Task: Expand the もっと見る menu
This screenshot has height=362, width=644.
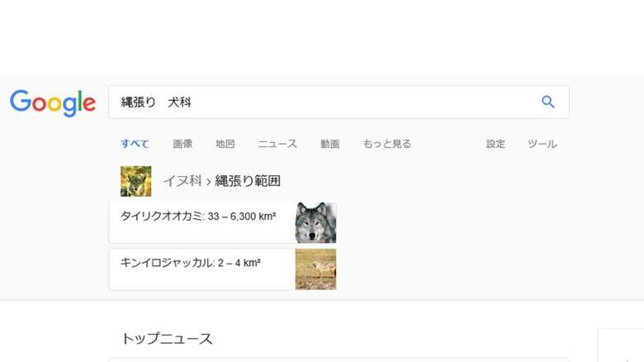Action: (387, 144)
